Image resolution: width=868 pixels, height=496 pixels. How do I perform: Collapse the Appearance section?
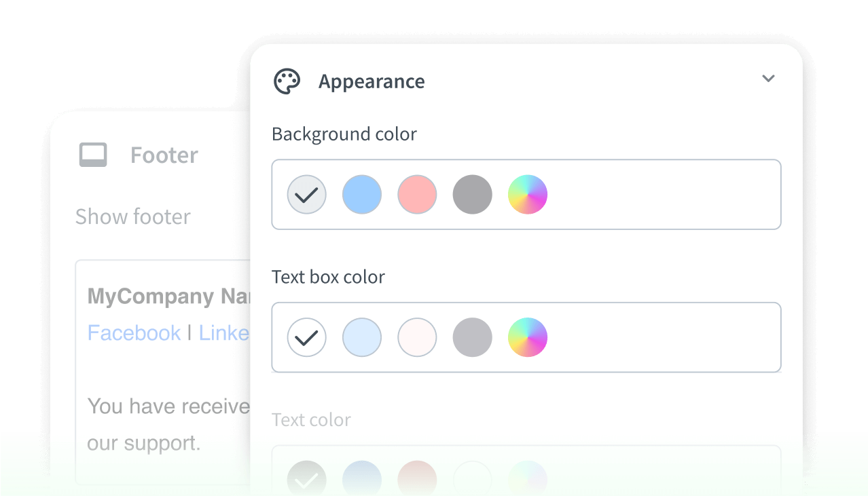768,79
